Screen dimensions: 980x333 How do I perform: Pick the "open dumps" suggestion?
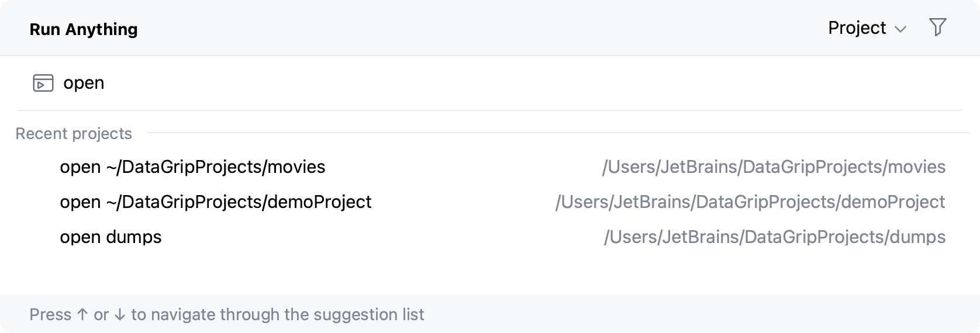click(x=111, y=237)
